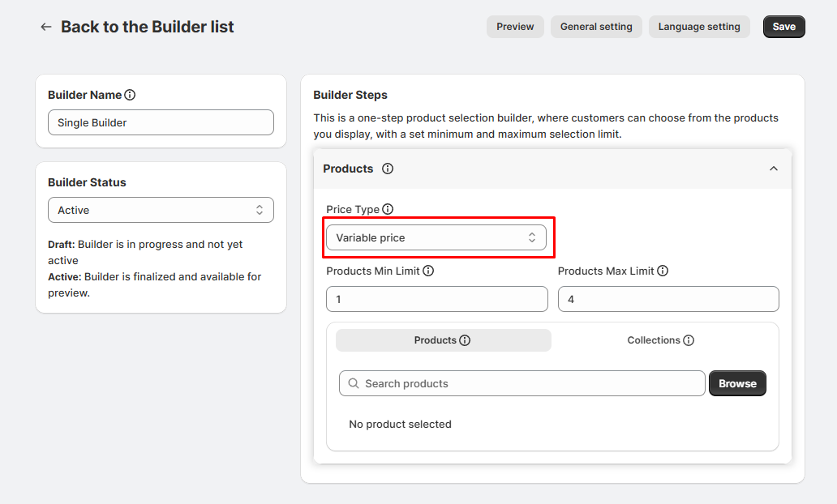Screen dimensions: 837x504
Task: Click the back arrow icon
Action: 46,27
